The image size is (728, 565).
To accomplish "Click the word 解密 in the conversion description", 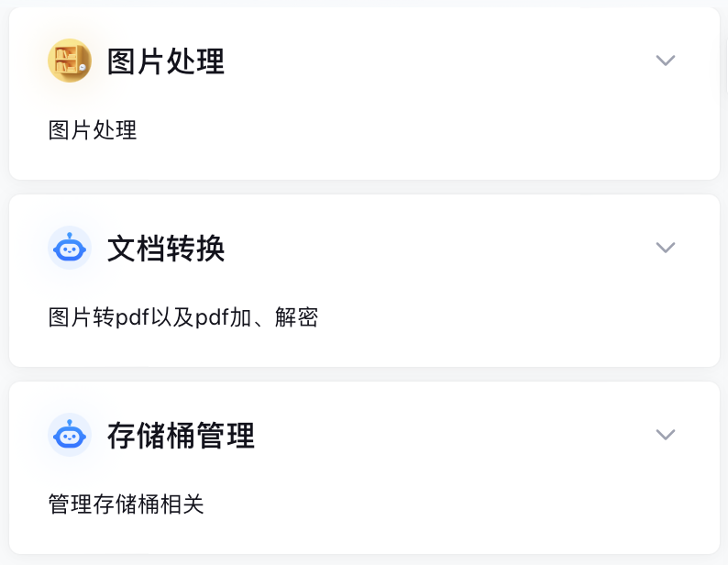I will 296,317.
